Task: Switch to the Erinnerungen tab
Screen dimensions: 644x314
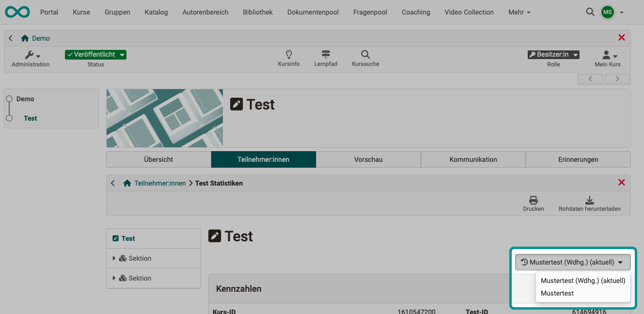Action: click(578, 159)
